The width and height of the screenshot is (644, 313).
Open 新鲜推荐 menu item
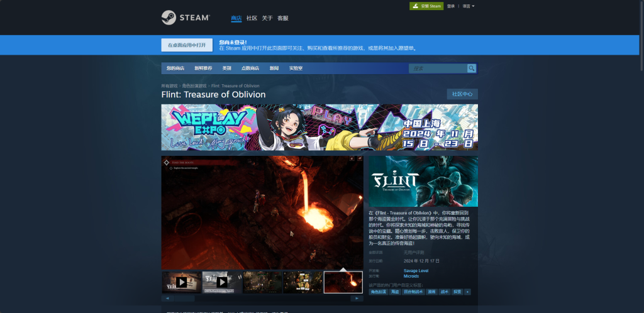pos(203,68)
